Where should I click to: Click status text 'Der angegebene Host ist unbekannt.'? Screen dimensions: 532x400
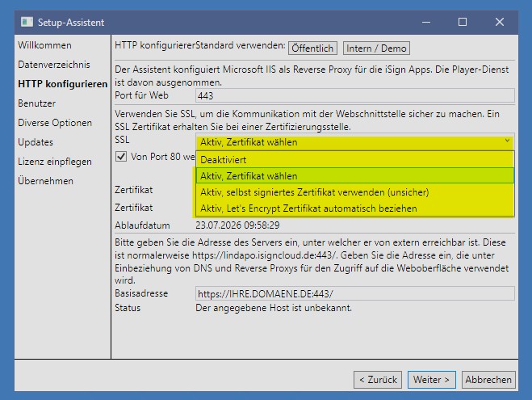click(274, 308)
